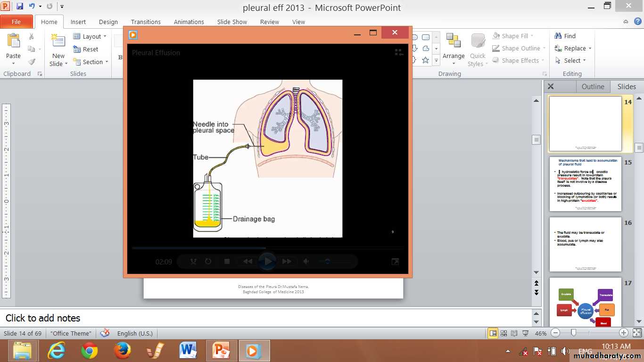Click the zoom slider handle
644x362 pixels.
pyautogui.click(x=573, y=333)
